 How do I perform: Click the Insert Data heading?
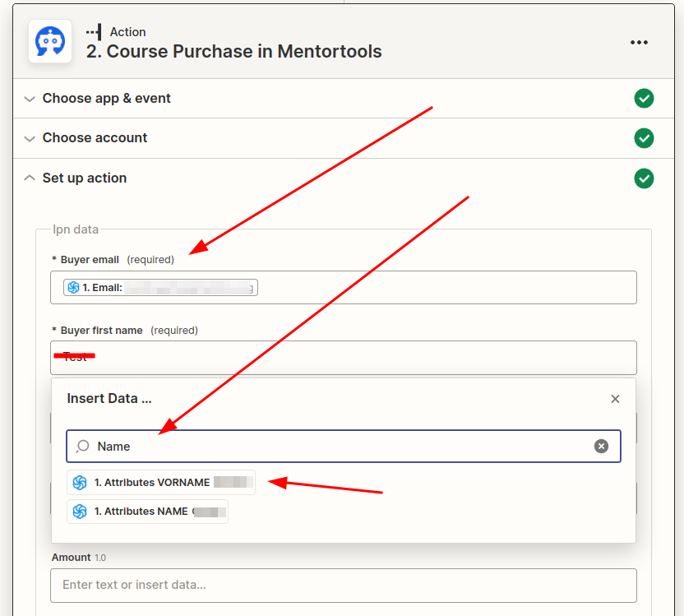tap(109, 398)
